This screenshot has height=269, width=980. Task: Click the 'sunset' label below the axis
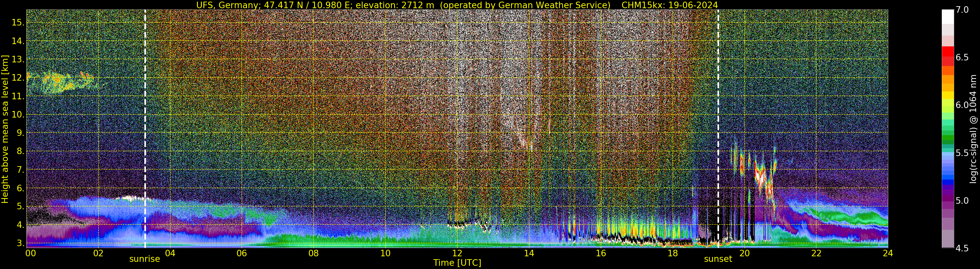tap(718, 259)
